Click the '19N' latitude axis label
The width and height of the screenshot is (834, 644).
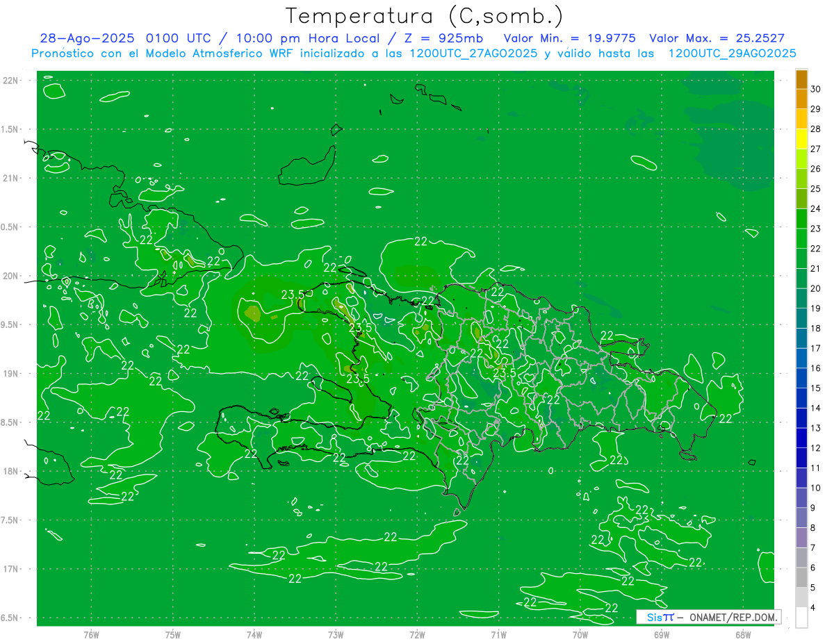point(10,374)
